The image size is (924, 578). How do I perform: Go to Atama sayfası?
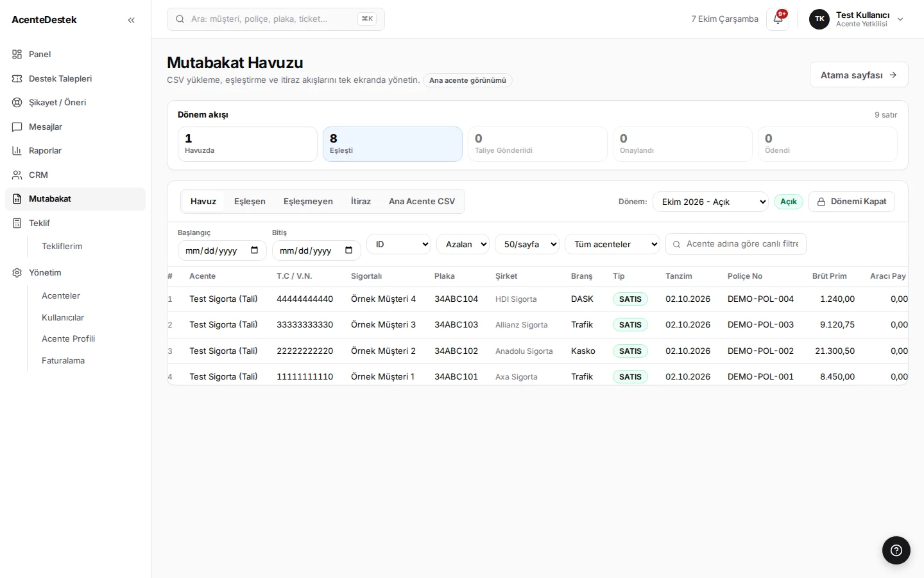point(859,74)
